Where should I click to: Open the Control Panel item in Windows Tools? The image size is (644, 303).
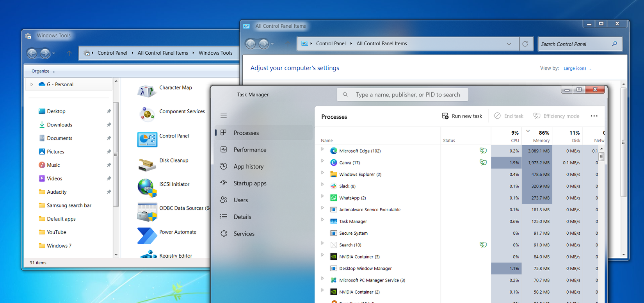pos(163,139)
